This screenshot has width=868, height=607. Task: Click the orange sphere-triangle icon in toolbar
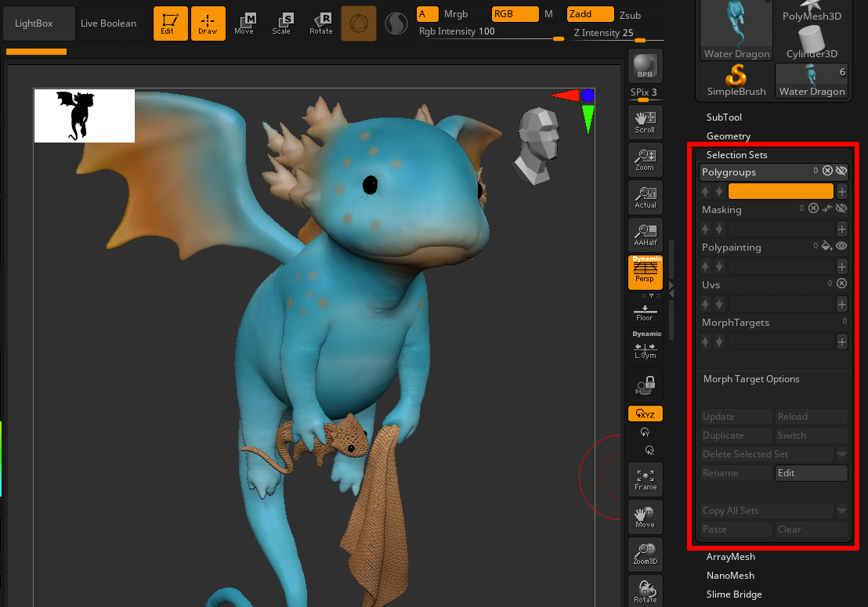pyautogui.click(x=359, y=23)
